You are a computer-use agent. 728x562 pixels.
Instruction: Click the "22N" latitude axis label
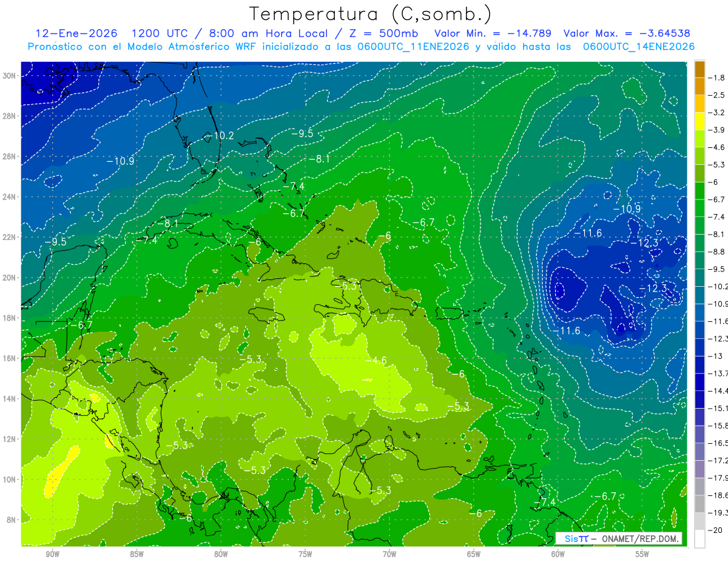pos(9,237)
